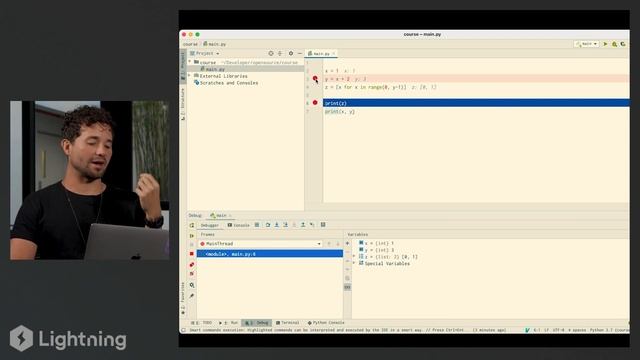Click the Mute Breakpoints icon
The height and width of the screenshot is (360, 640).
192,273
